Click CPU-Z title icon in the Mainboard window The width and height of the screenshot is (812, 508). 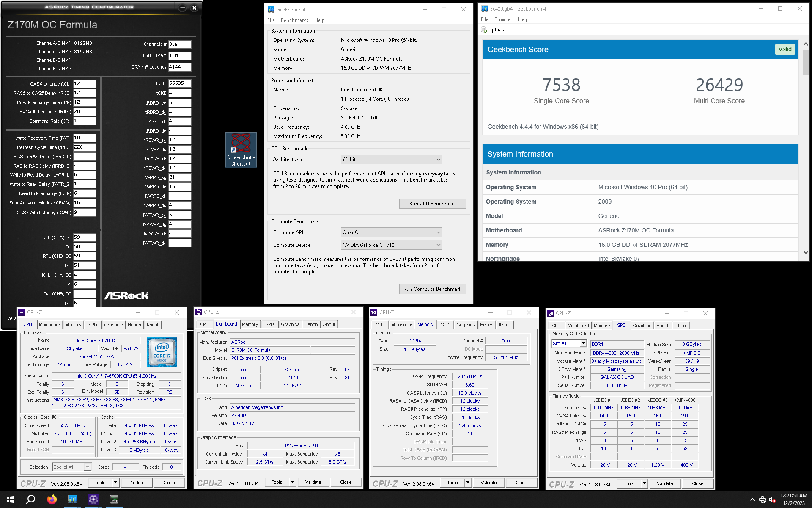point(198,312)
